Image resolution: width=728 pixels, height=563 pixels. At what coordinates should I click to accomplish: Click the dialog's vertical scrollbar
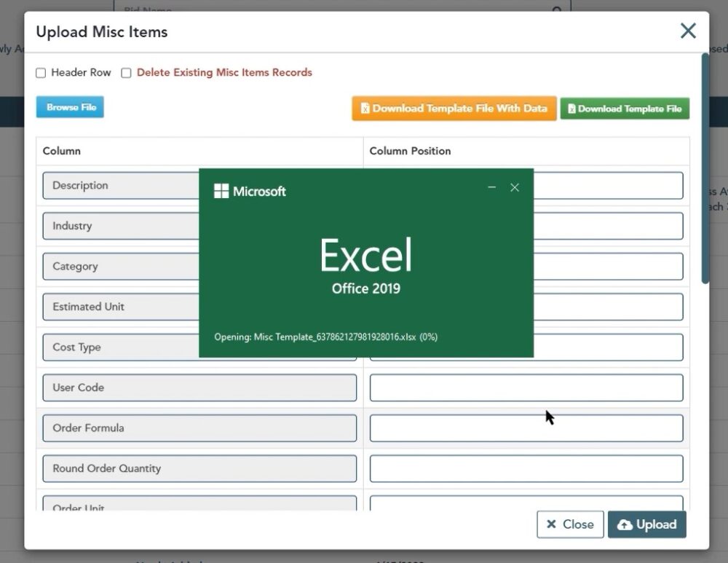[705, 168]
